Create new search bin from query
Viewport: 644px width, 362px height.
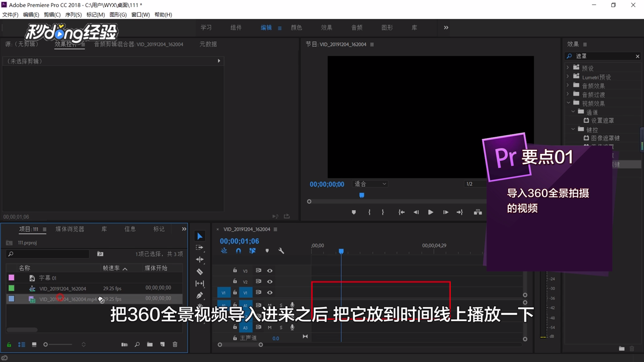pyautogui.click(x=100, y=254)
